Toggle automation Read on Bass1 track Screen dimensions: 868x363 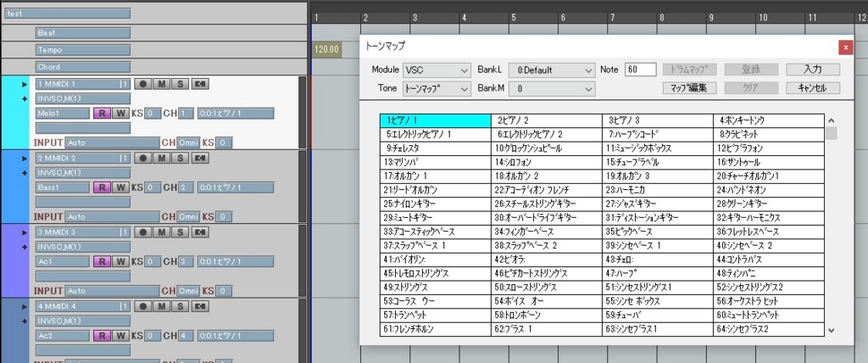[x=102, y=187]
